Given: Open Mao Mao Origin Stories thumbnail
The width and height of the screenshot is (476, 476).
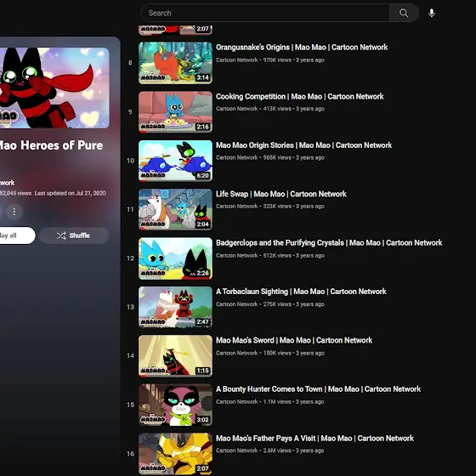Looking at the screenshot, I should pyautogui.click(x=175, y=161).
